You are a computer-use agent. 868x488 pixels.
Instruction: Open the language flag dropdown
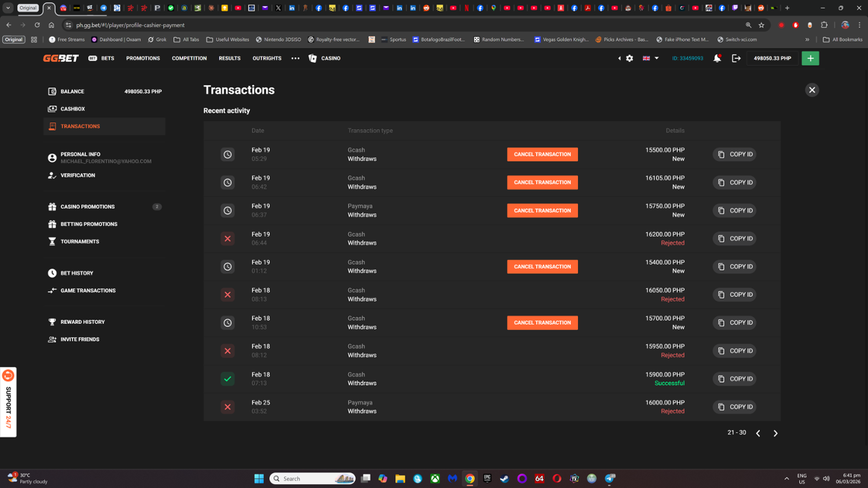coord(650,58)
